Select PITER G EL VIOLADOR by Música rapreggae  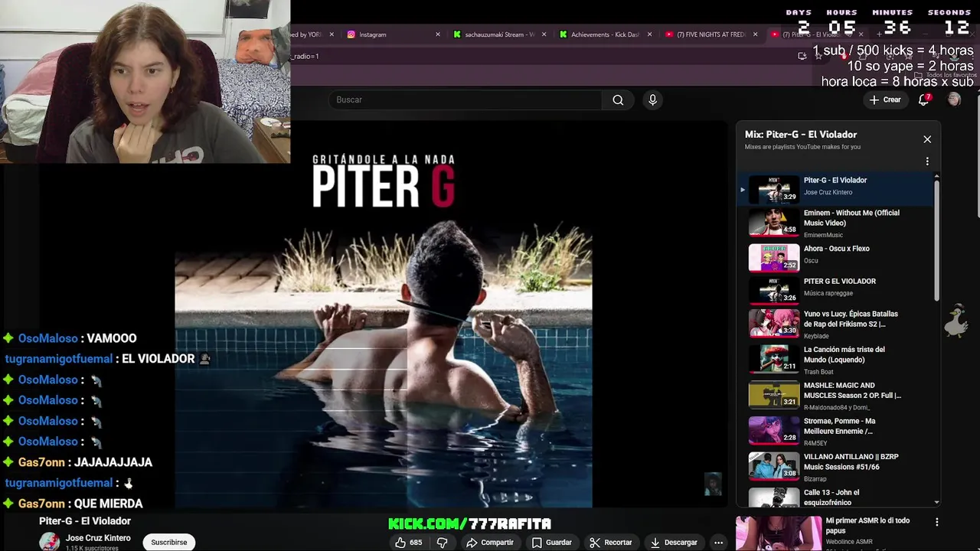tap(836, 290)
